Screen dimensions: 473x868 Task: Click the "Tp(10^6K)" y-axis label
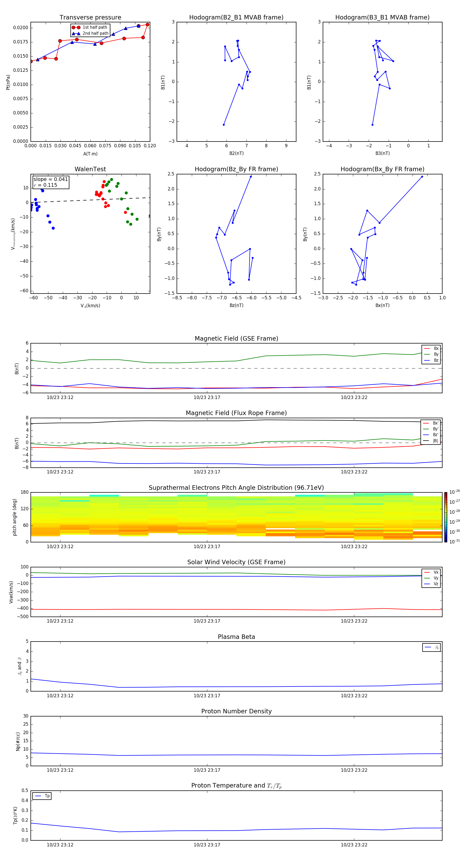(15, 815)
